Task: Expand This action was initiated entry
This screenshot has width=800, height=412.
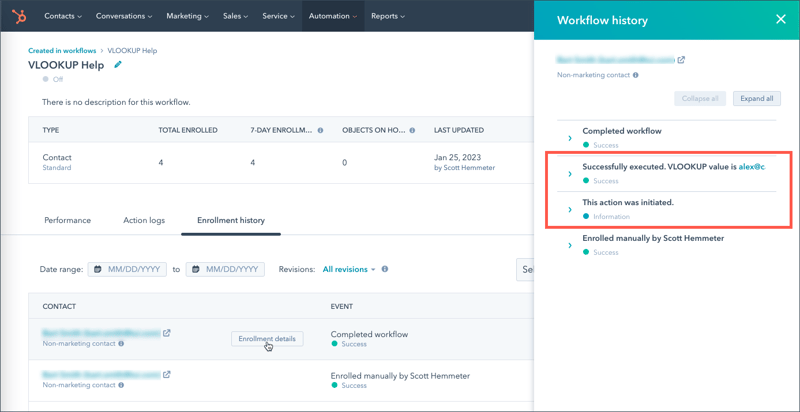Action: (570, 210)
